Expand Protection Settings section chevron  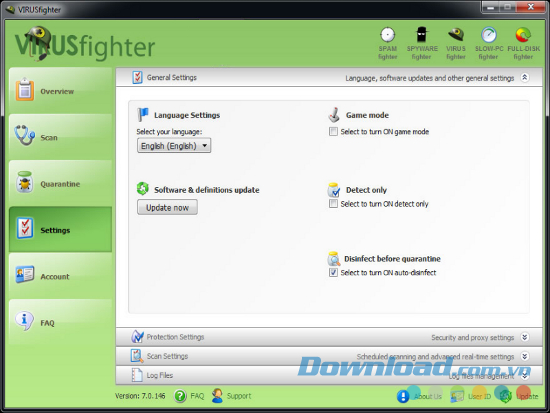[524, 337]
